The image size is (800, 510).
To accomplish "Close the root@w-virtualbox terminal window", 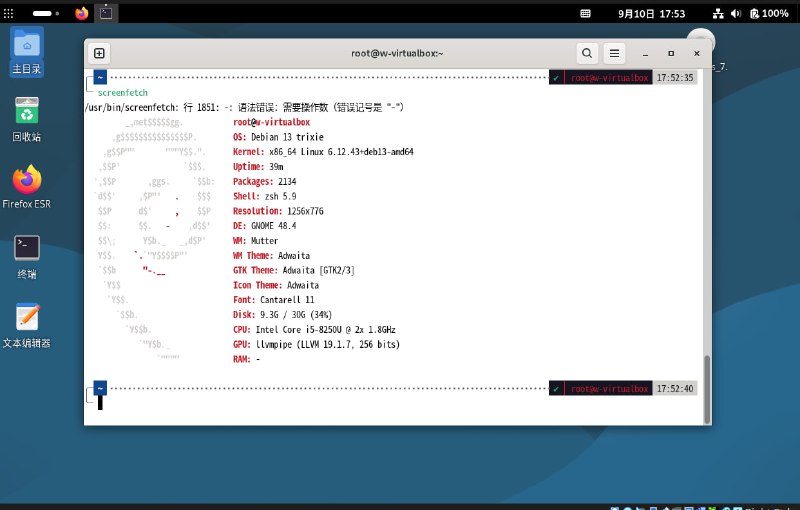I will (696, 54).
